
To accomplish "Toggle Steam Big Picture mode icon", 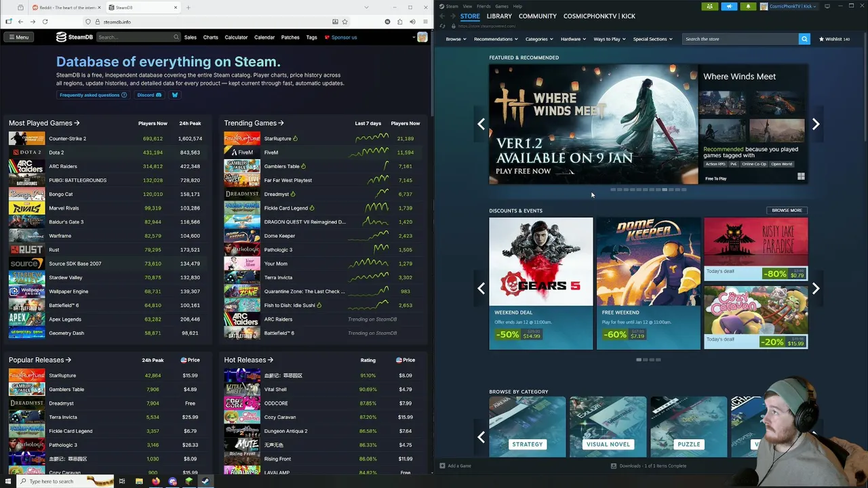I will coord(827,6).
